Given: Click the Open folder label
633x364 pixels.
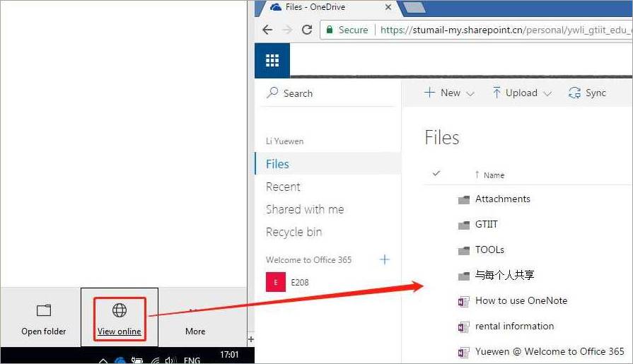Looking at the screenshot, I should (44, 331).
